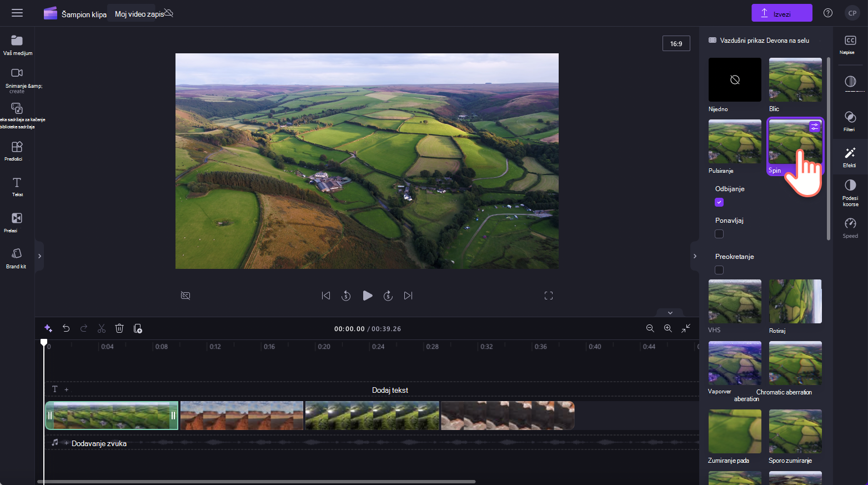The height and width of the screenshot is (485, 868).
Task: Click the help question mark icon
Action: coord(828,13)
